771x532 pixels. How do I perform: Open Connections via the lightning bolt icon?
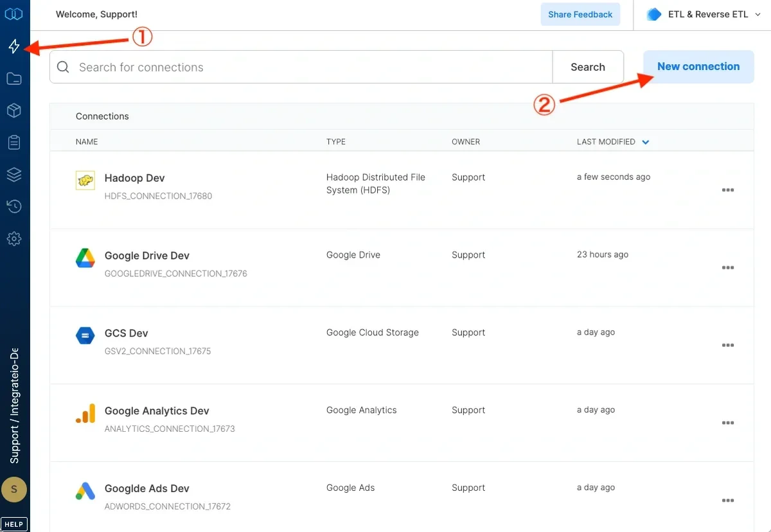click(x=14, y=46)
